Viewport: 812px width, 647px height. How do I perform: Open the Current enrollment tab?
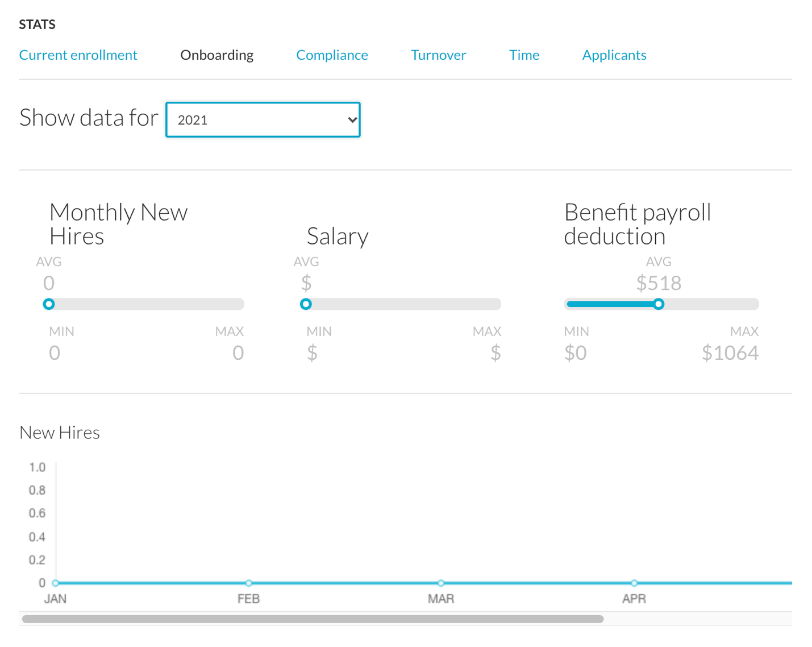pos(78,55)
